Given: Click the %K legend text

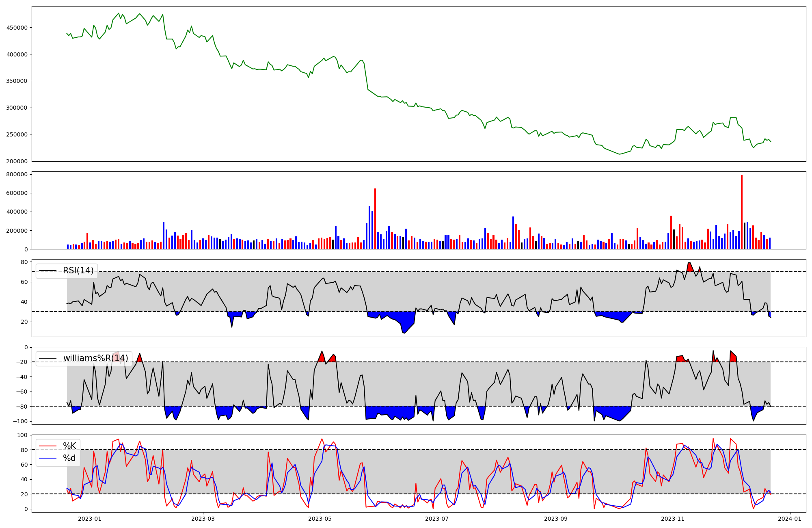Looking at the screenshot, I should click(69, 446).
